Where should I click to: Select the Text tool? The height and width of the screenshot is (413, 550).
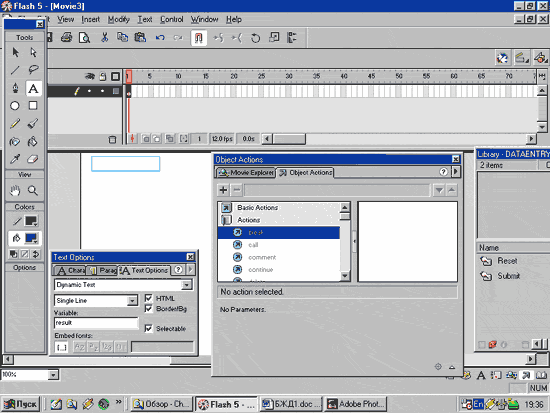tap(33, 88)
